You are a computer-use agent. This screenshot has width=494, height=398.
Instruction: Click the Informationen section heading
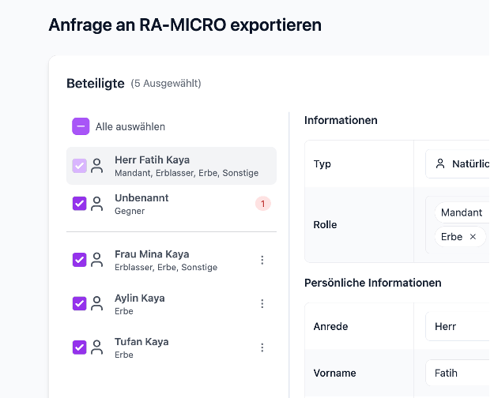341,120
